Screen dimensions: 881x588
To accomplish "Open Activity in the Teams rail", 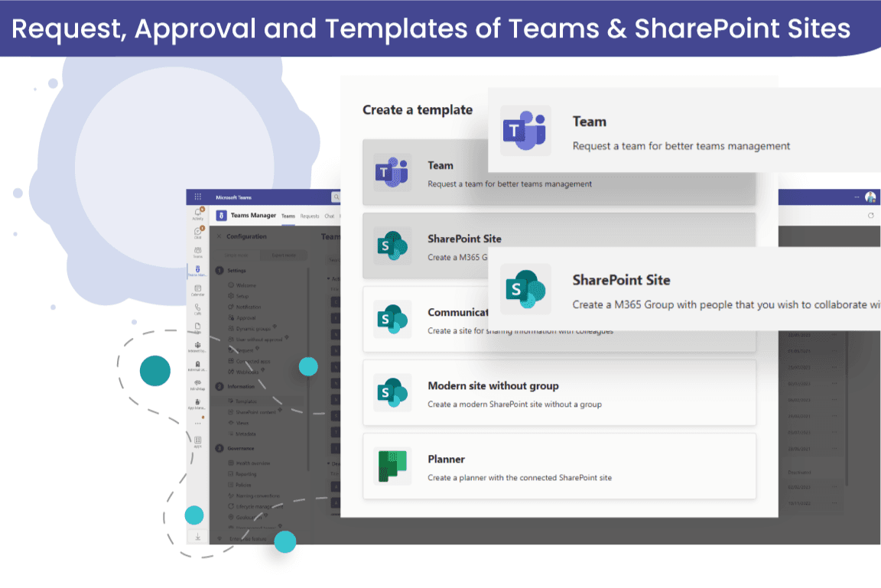I will tap(198, 213).
